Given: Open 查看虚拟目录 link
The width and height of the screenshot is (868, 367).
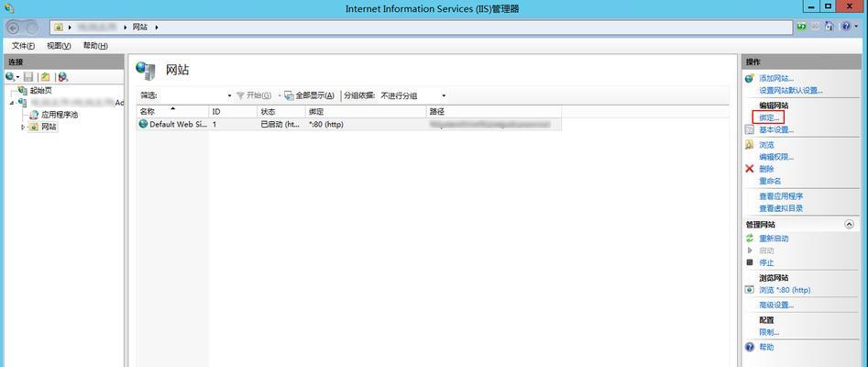Looking at the screenshot, I should (781, 208).
